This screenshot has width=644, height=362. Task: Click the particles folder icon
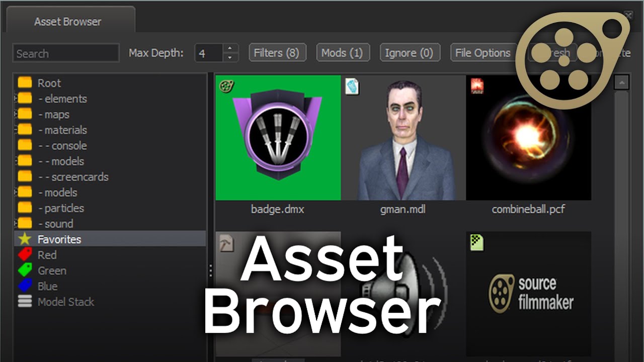pyautogui.click(x=25, y=208)
